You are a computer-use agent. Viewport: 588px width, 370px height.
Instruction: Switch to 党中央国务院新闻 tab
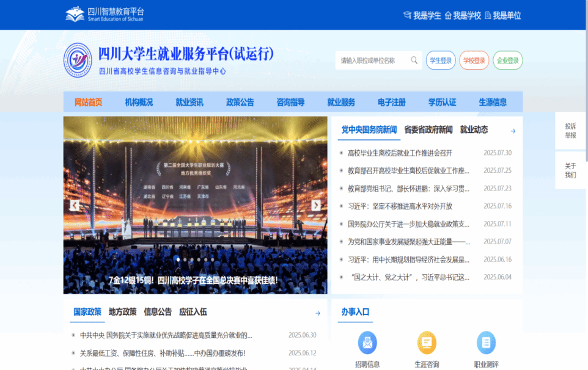pos(369,129)
